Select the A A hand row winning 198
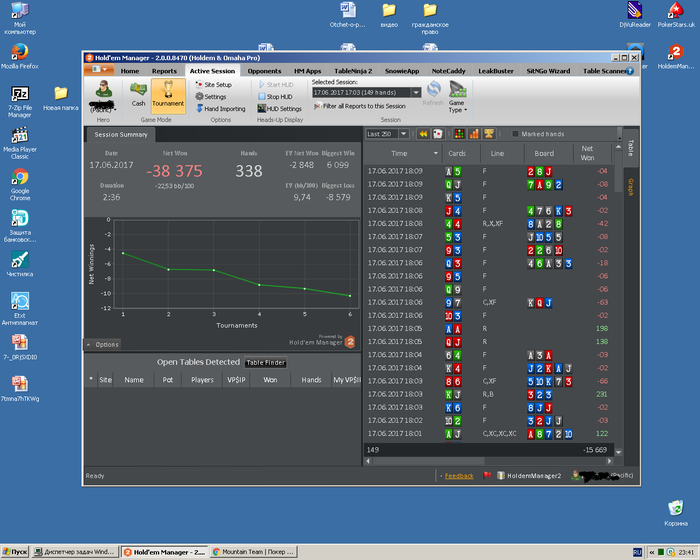 (488, 329)
